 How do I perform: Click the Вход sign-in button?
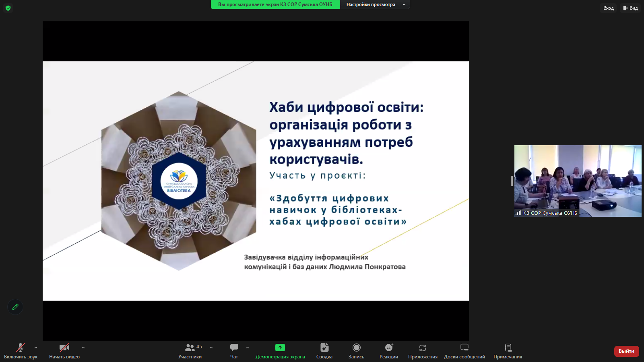coord(608,8)
